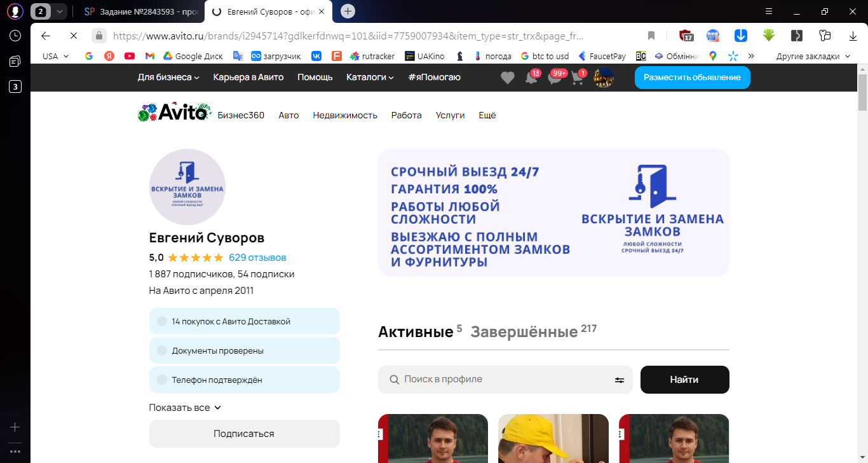Open the blue download-arrow extension
Viewport: 868px width, 463px height.
click(741, 36)
